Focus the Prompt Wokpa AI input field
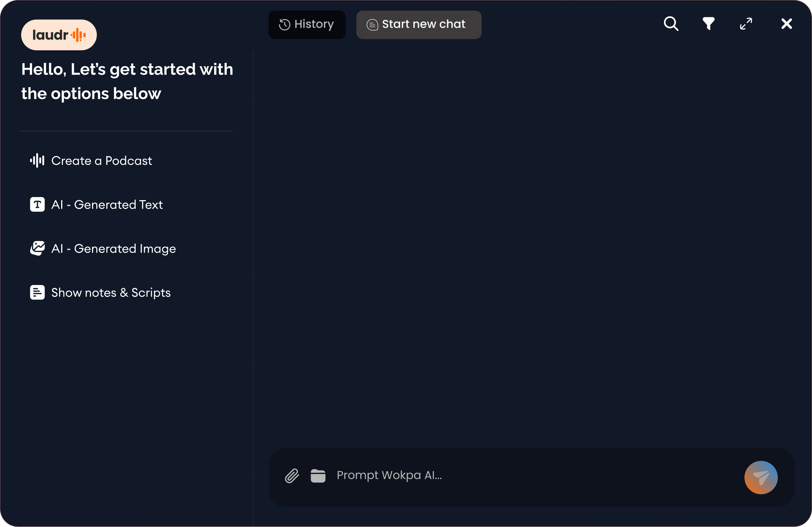 coord(527,476)
